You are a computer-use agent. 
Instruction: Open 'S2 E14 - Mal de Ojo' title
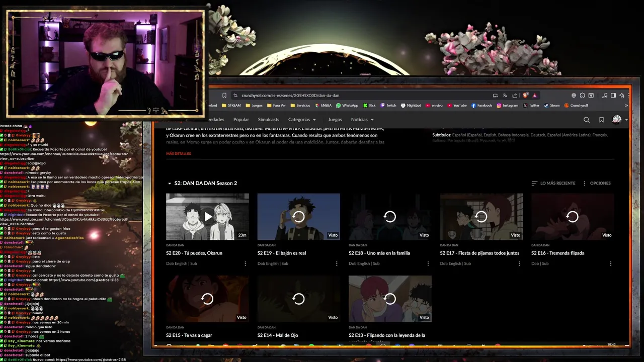point(278,335)
